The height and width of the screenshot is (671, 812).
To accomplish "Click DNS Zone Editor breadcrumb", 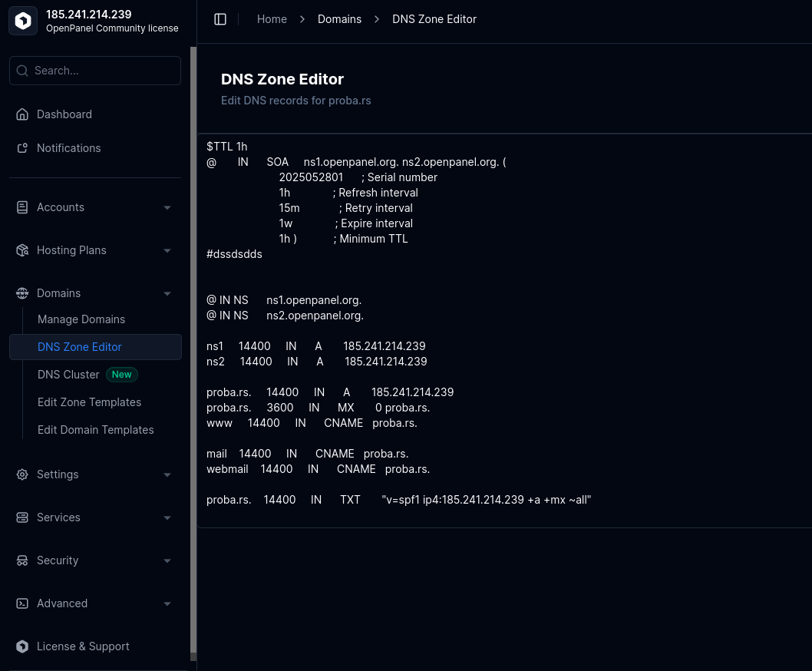I will pyautogui.click(x=434, y=19).
